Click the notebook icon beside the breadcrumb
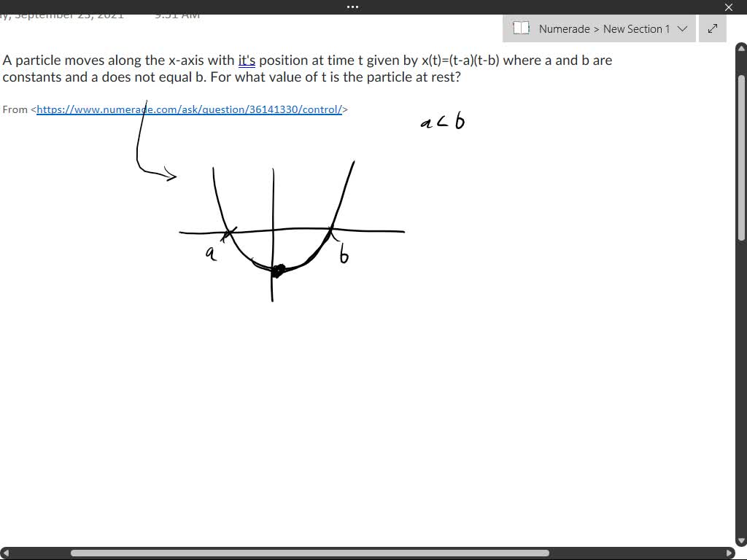 coord(522,28)
